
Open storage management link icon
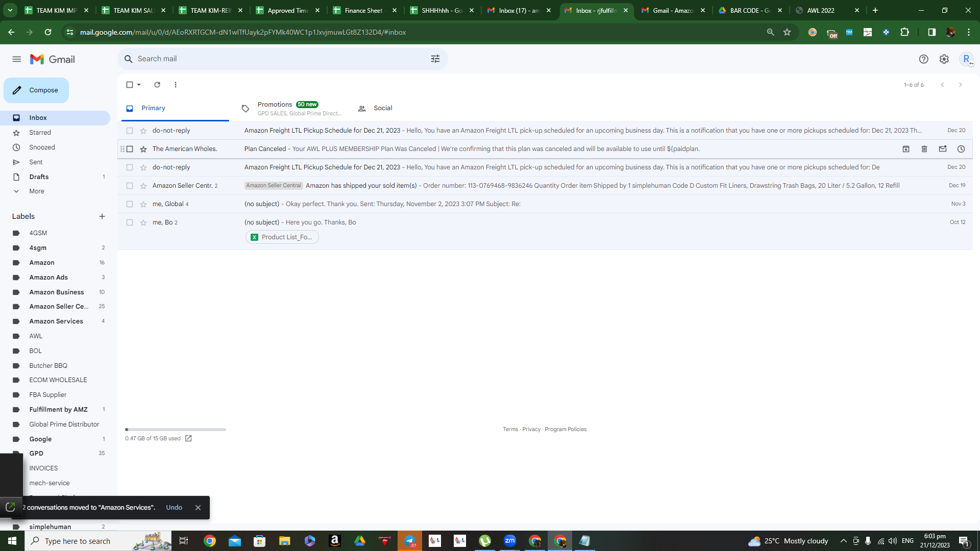tap(188, 438)
